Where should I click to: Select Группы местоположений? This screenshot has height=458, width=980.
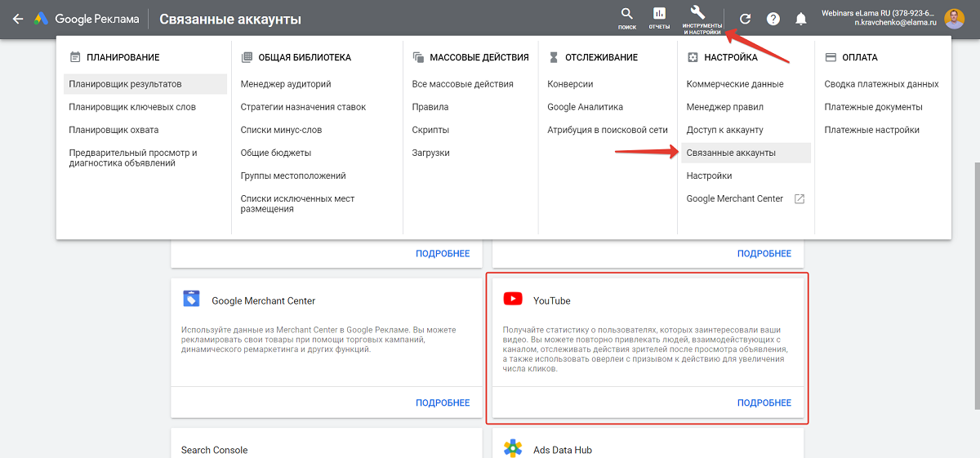(x=293, y=176)
